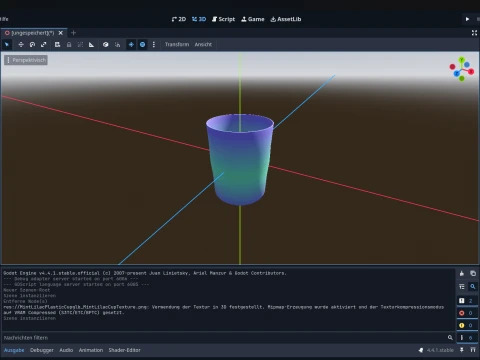Image resolution: width=480 pixels, height=360 pixels.
Task: Switch to Script workspace
Action: point(223,19)
